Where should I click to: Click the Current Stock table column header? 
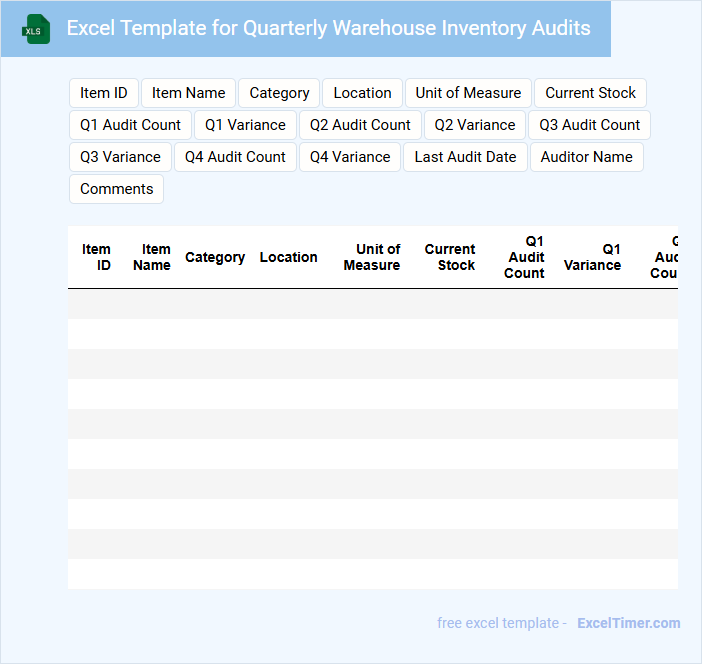[450, 257]
